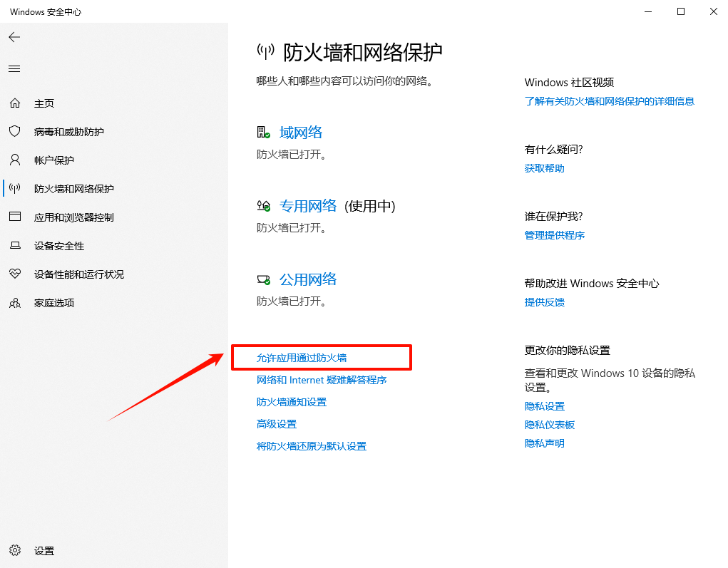Open the Home page house icon
This screenshot has width=728, height=568.
click(x=15, y=103)
